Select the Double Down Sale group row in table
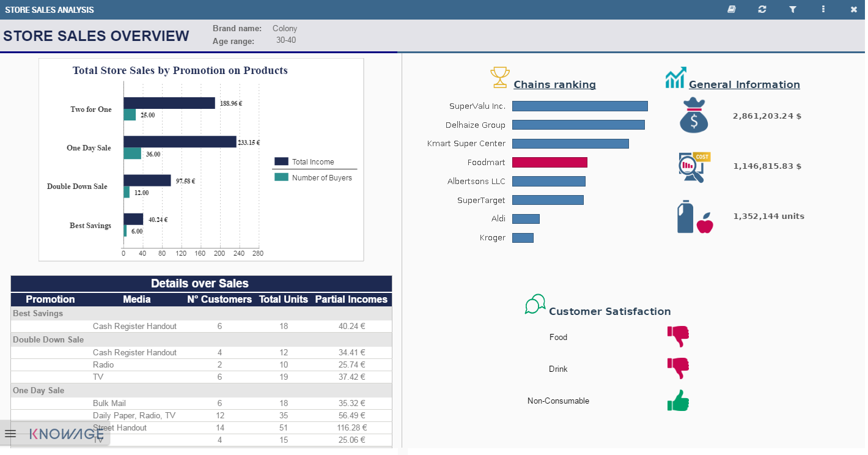Viewport: 868px width, 455px height. click(201, 339)
